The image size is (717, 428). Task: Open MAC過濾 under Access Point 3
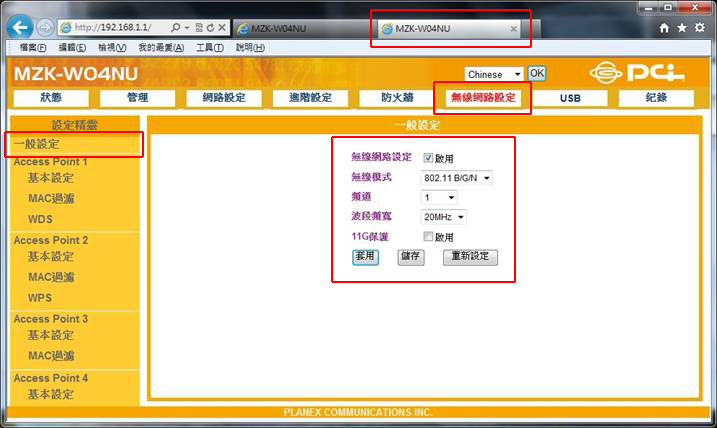[51, 356]
